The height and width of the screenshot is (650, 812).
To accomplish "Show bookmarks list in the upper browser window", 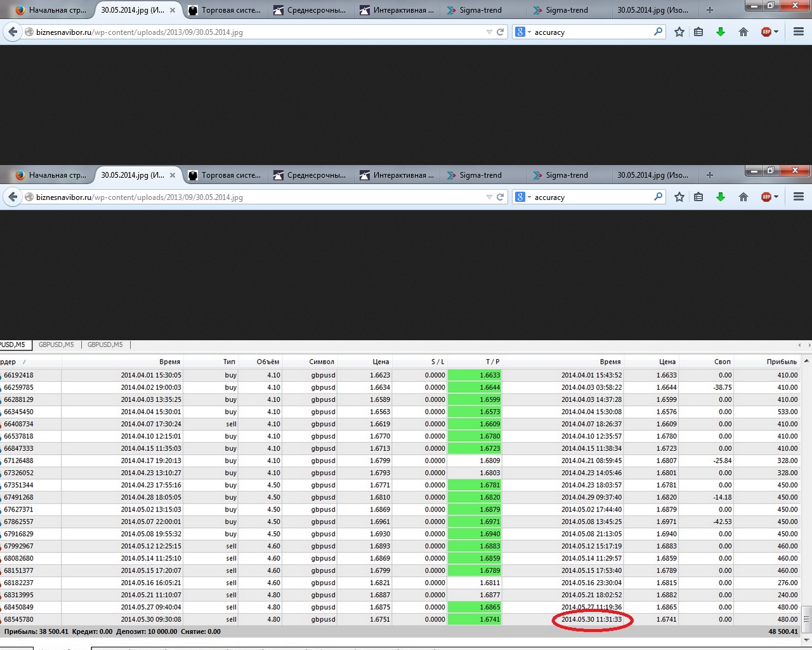I will (698, 32).
